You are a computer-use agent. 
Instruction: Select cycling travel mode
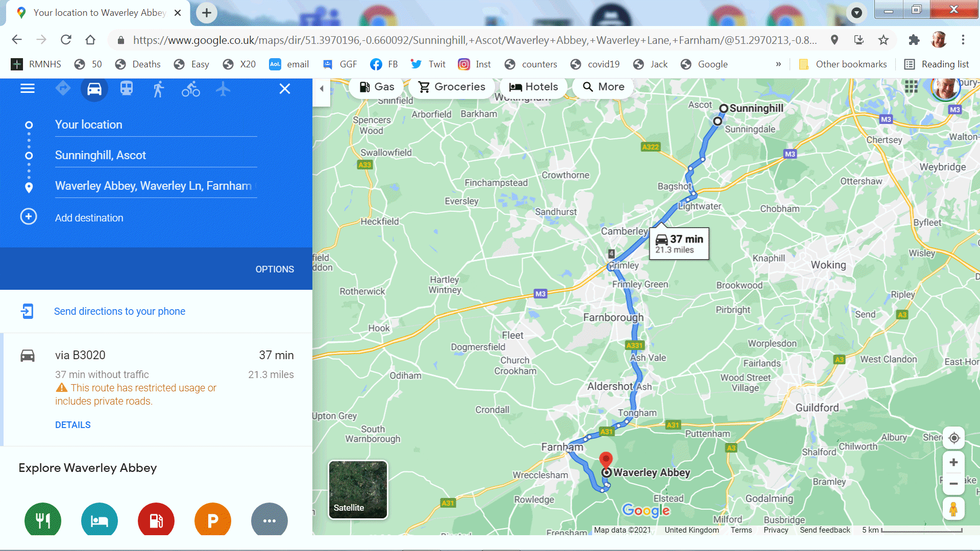(x=191, y=89)
